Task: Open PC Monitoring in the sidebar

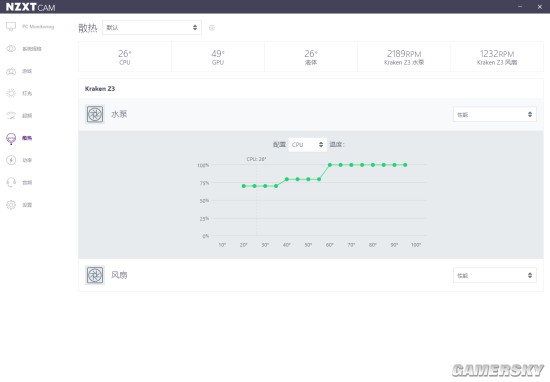Action: coord(30,27)
